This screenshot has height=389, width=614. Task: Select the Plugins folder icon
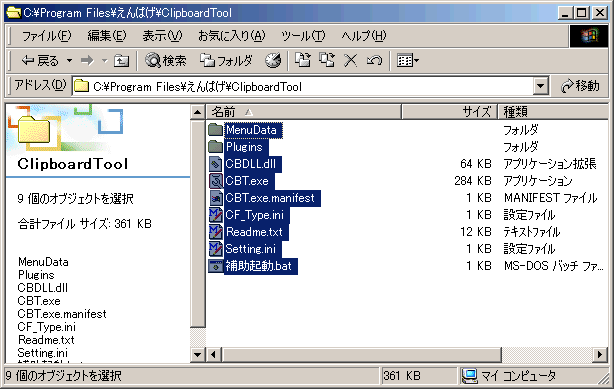click(216, 147)
